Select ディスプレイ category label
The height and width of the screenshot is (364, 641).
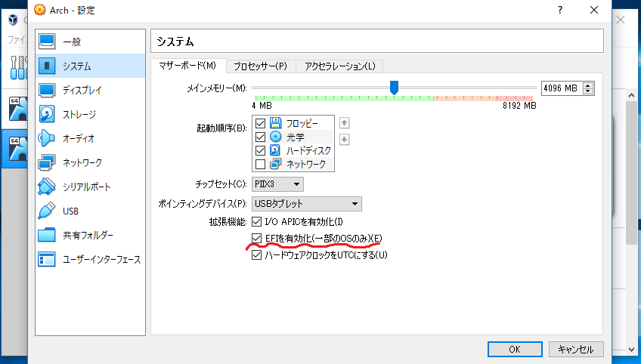(82, 91)
